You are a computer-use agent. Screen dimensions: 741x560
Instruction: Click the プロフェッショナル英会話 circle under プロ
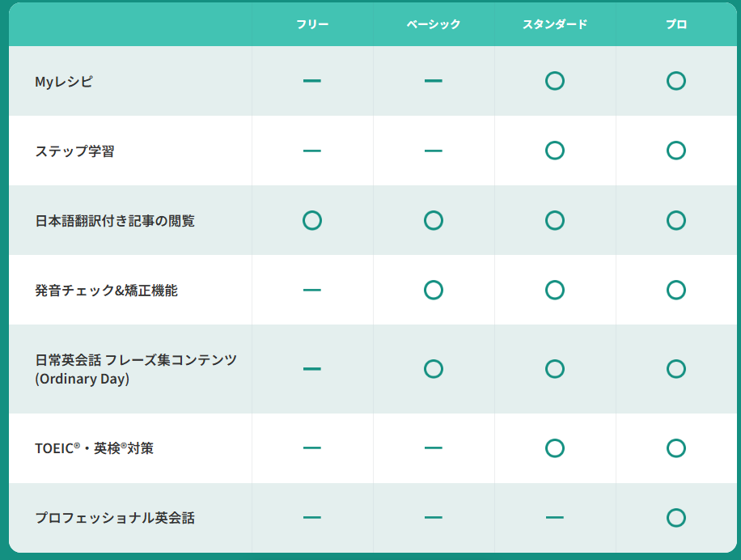(x=676, y=518)
